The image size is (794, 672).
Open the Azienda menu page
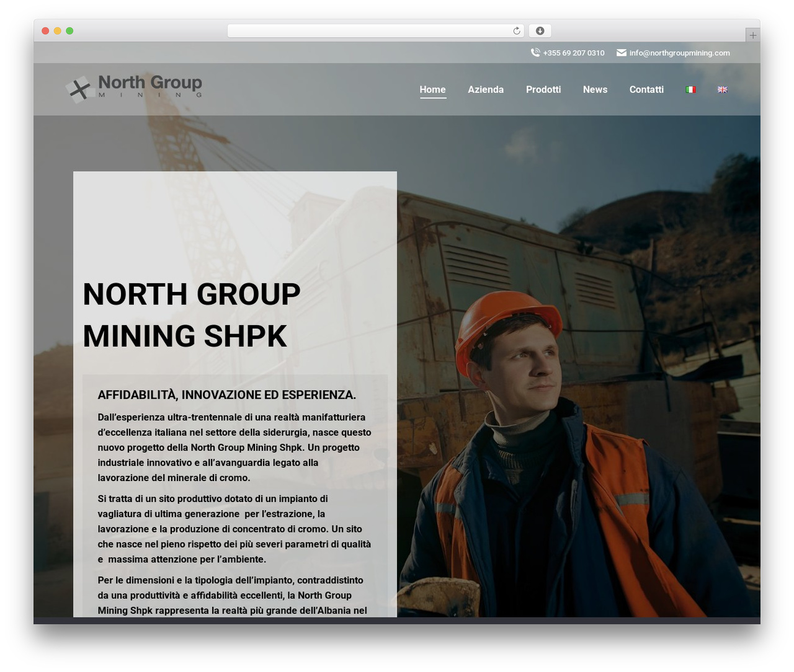486,90
